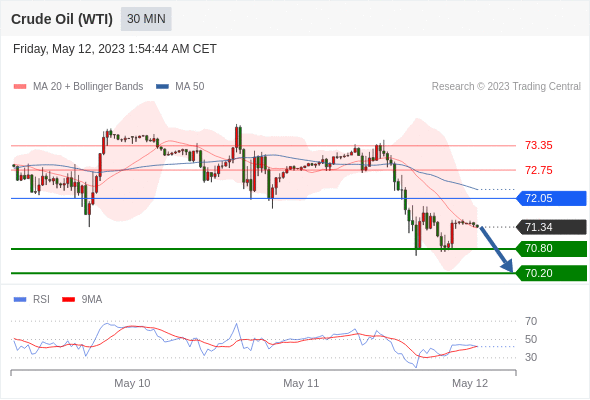Screen dimensions: 590x400
Task: Click the pink MA 20 legend swatch
Action: pos(20,87)
